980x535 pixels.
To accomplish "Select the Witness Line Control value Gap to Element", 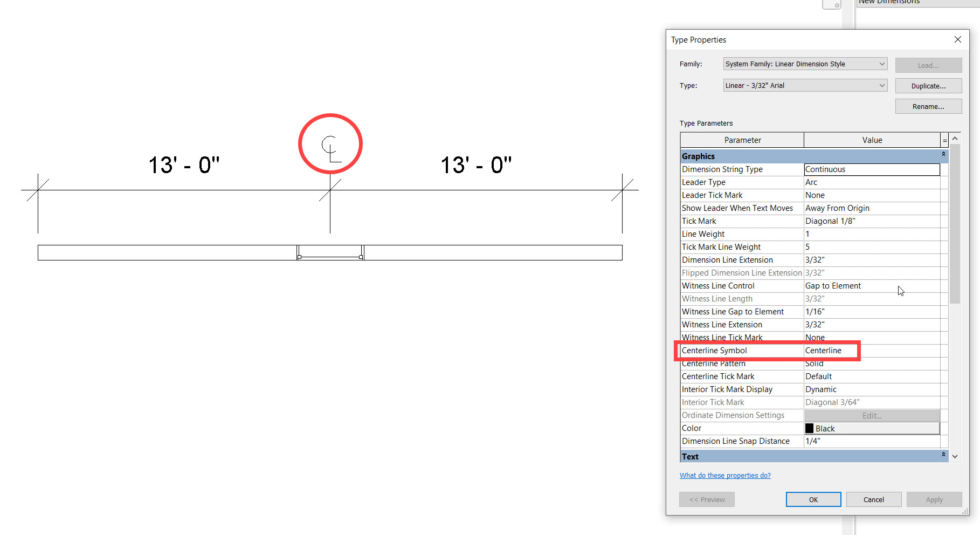I will (872, 285).
